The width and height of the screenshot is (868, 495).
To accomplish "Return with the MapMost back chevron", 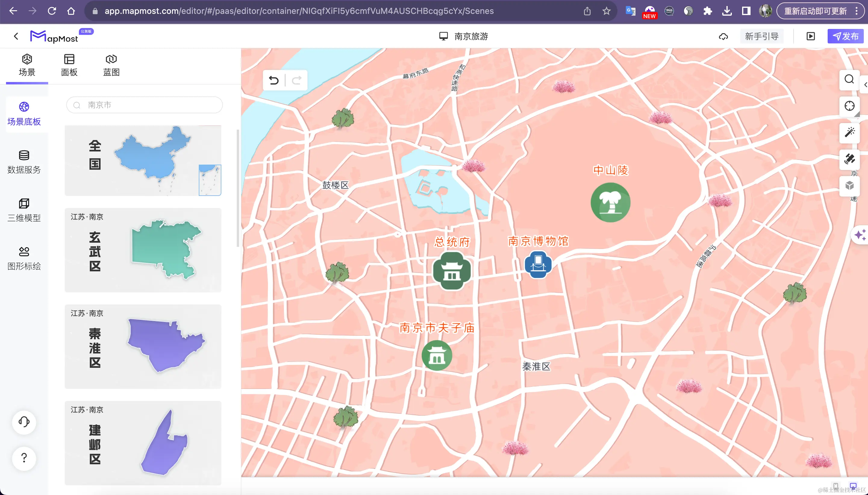I will (16, 36).
